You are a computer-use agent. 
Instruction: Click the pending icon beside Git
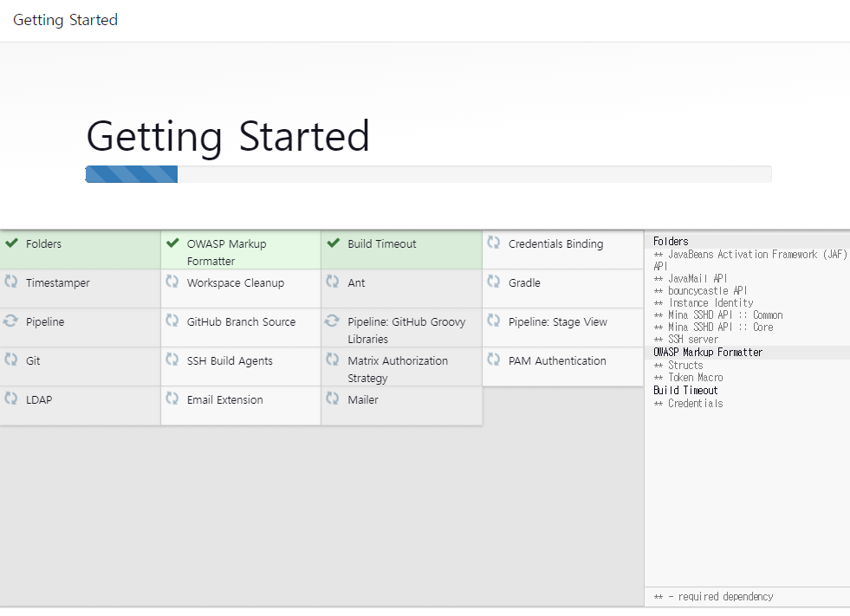[11, 360]
